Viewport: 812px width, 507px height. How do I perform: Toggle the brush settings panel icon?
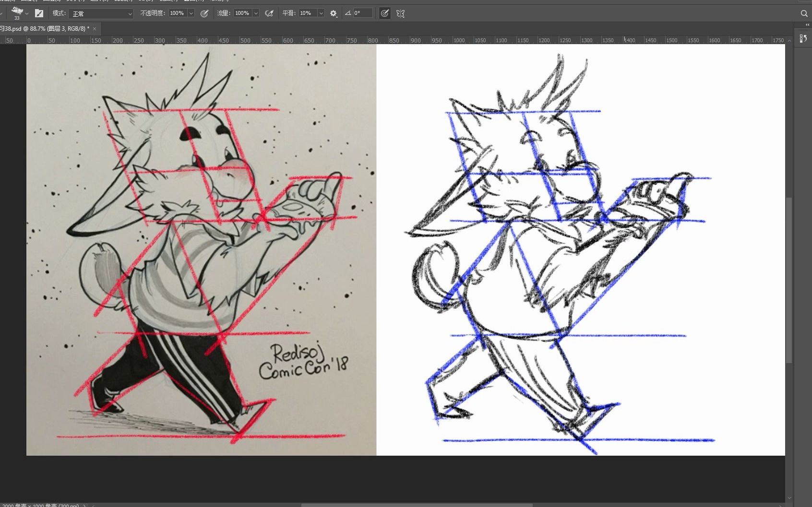pyautogui.click(x=39, y=13)
